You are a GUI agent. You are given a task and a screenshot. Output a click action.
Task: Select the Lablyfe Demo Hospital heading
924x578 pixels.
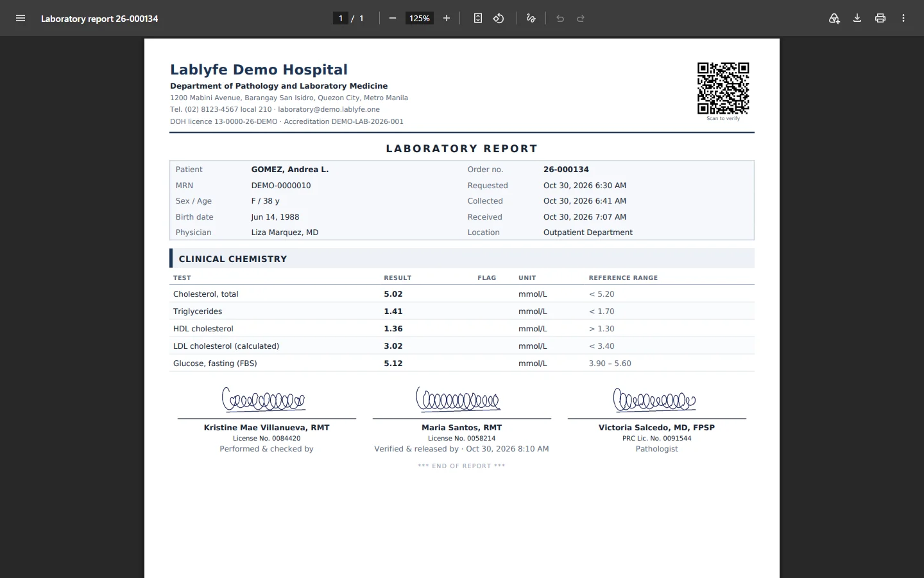259,69
